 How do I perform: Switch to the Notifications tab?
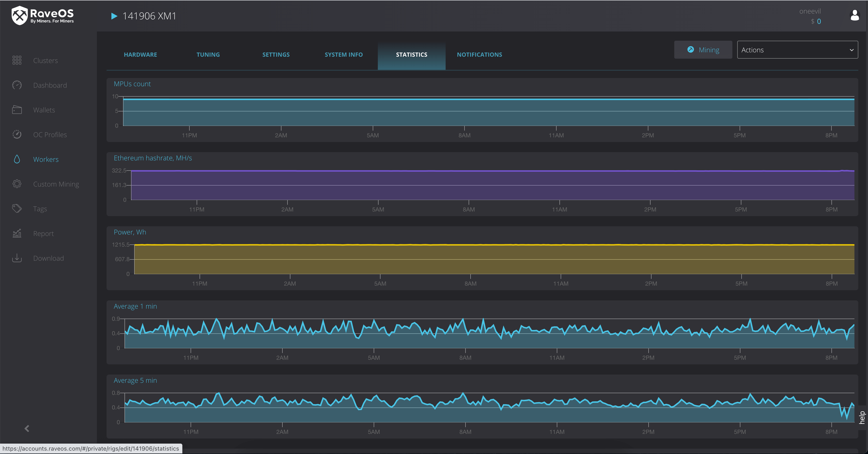[479, 54]
